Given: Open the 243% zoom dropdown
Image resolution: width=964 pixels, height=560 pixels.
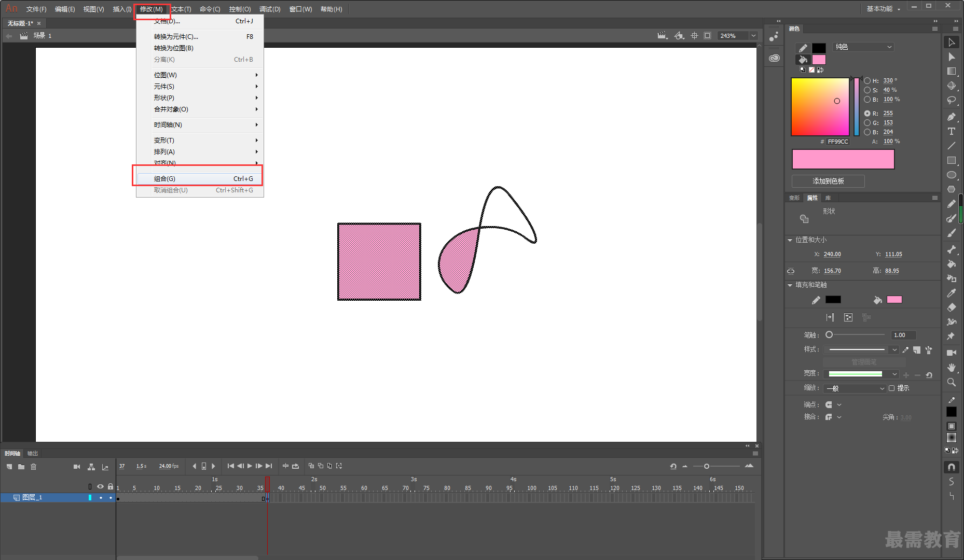Looking at the screenshot, I should click(x=753, y=36).
